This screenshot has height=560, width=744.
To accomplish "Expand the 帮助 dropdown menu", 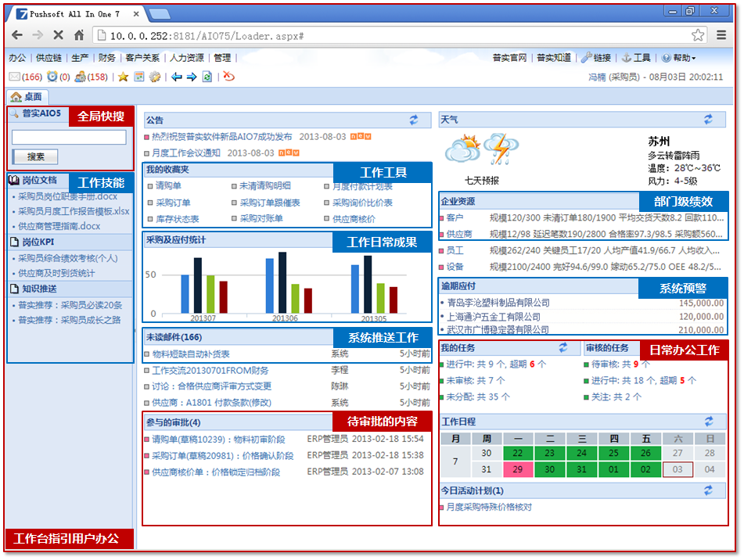I will click(679, 58).
